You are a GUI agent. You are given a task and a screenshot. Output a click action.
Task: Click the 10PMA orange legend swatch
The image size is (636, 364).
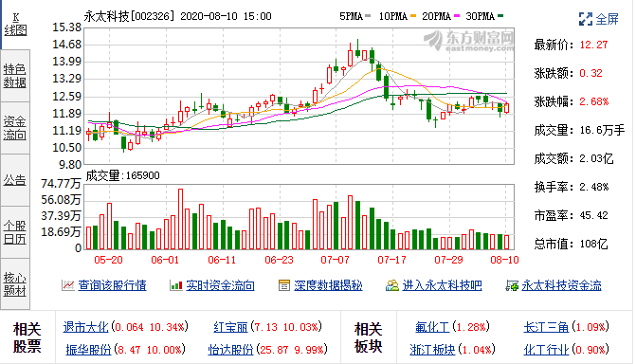click(413, 16)
